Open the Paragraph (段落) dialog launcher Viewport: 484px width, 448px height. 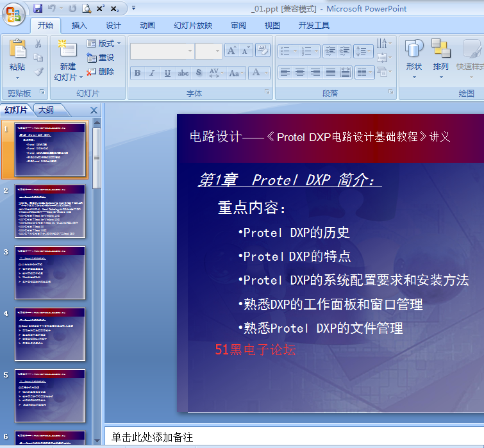pyautogui.click(x=391, y=92)
